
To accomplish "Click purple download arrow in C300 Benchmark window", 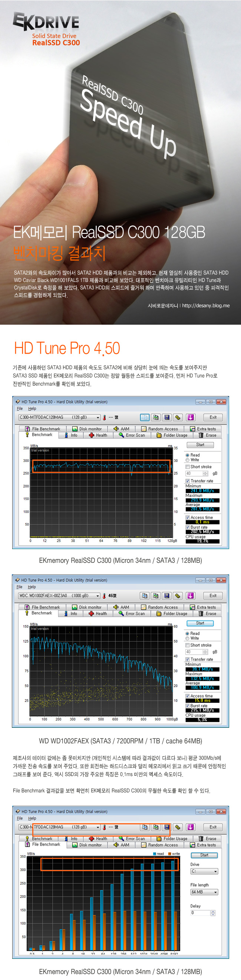I will pyautogui.click(x=191, y=417).
